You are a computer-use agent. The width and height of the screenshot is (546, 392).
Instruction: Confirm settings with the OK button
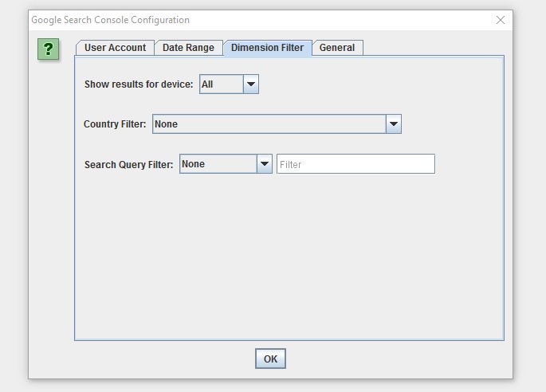[270, 359]
